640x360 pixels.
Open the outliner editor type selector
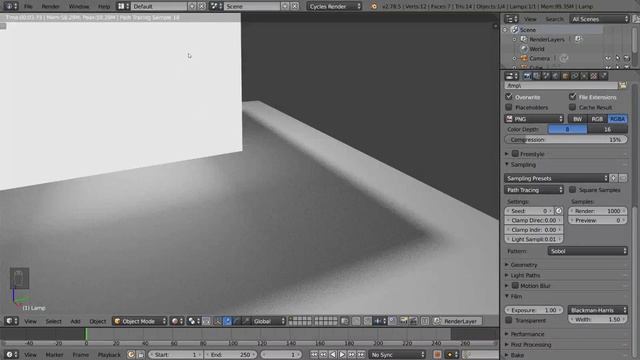pyautogui.click(x=511, y=19)
